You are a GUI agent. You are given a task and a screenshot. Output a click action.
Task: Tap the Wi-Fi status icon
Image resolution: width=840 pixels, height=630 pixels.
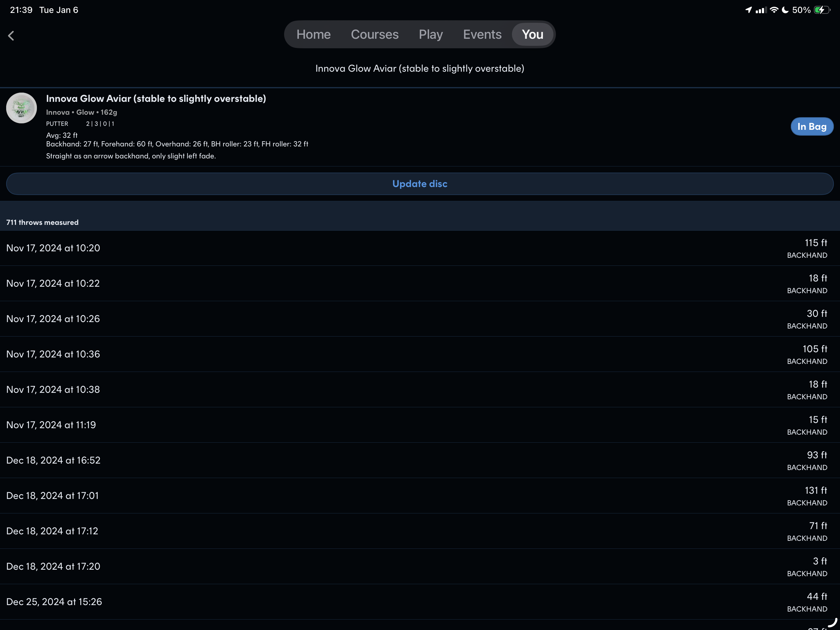coord(774,10)
